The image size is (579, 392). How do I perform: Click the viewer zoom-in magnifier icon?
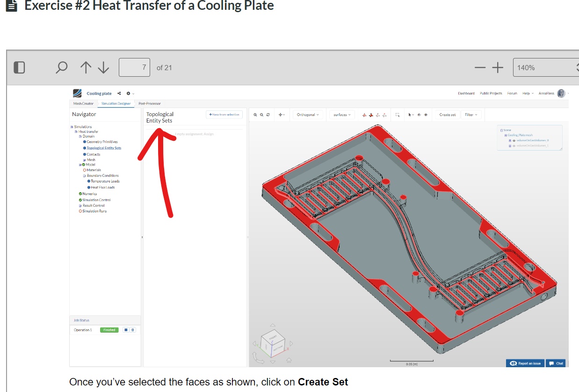[255, 115]
